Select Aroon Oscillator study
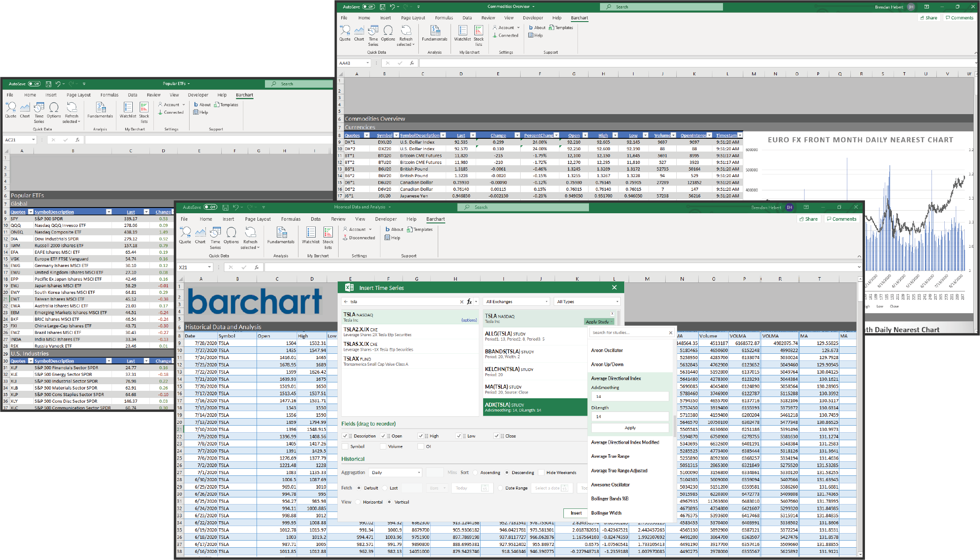Image resolution: width=980 pixels, height=560 pixels. click(x=607, y=350)
